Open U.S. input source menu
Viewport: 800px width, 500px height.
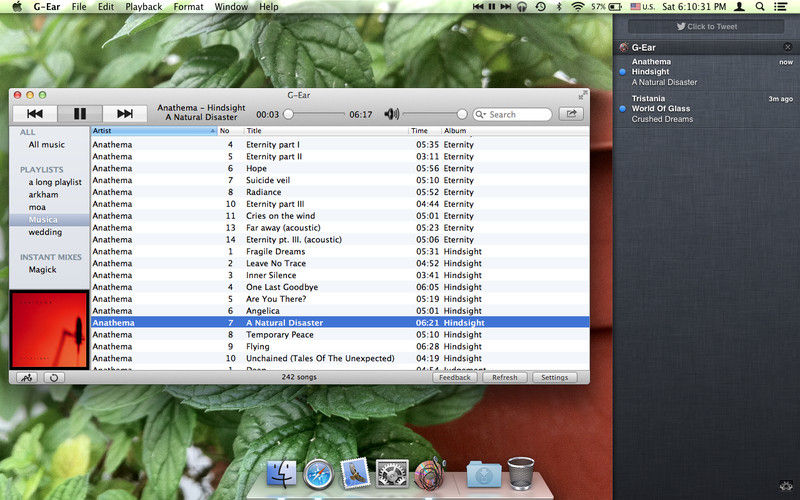point(643,7)
